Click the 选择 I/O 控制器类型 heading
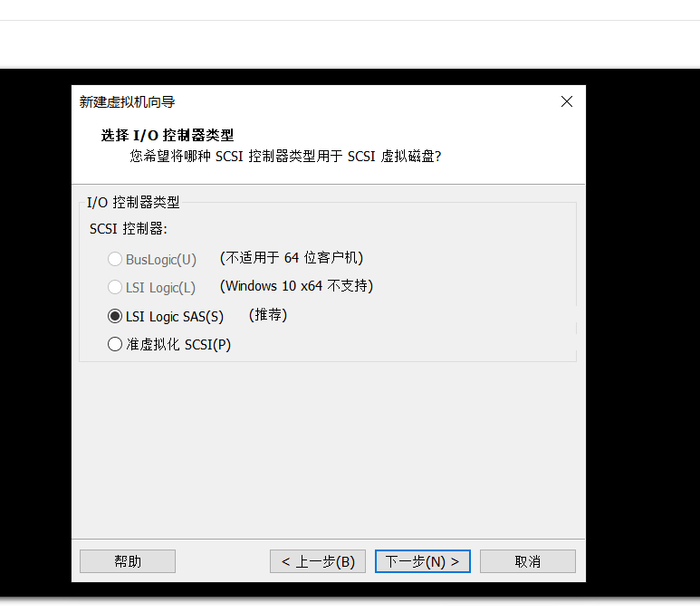Viewport: 700px width, 612px height. (168, 135)
